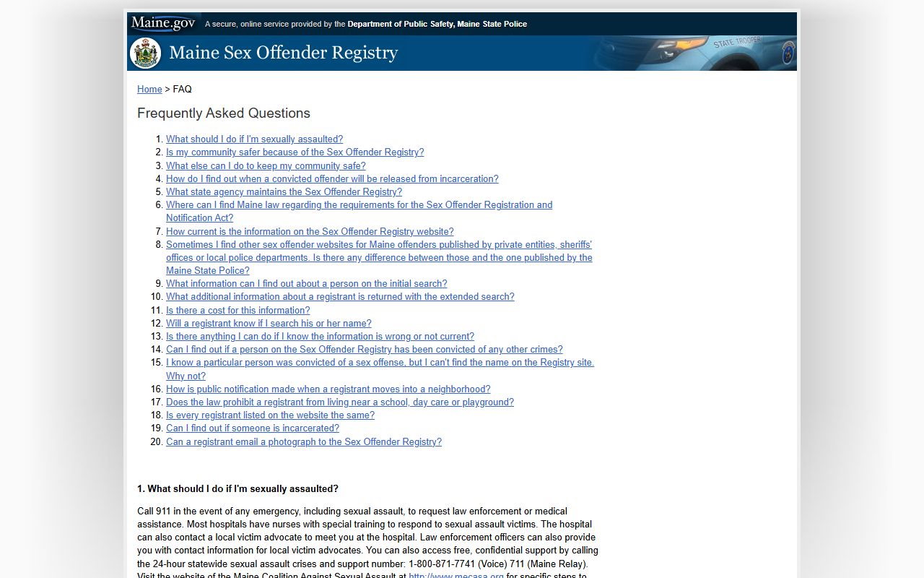
Task: Open question about emailing a photograph
Action: 304,442
